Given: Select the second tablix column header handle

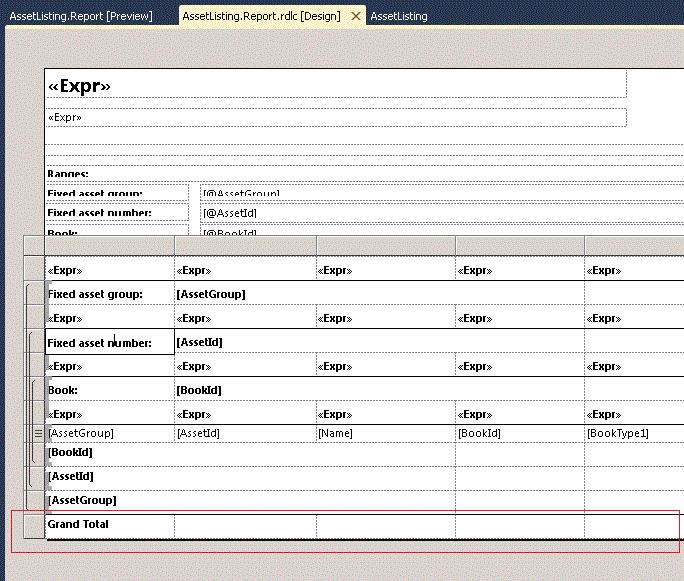Looking at the screenshot, I should [246, 246].
